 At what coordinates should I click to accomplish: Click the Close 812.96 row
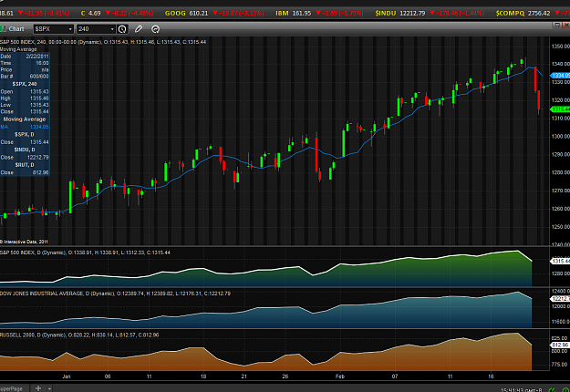pos(25,172)
